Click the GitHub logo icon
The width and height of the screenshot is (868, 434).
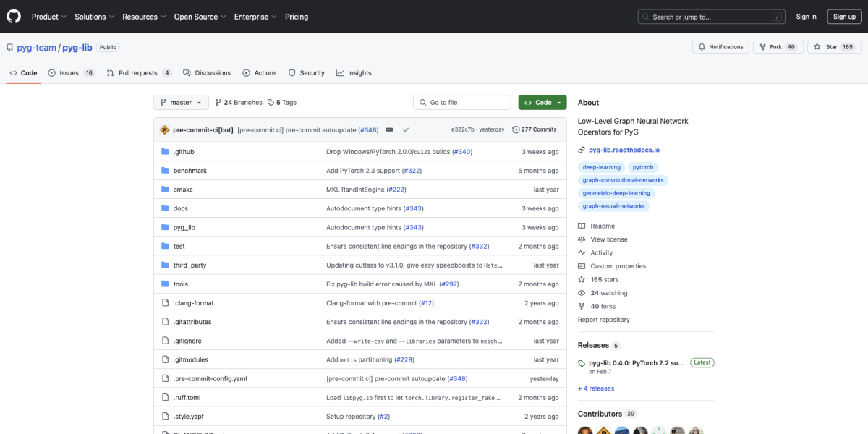click(x=14, y=16)
